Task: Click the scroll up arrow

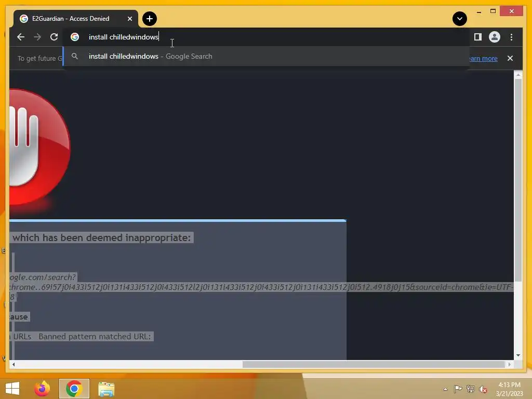Action: [x=518, y=75]
